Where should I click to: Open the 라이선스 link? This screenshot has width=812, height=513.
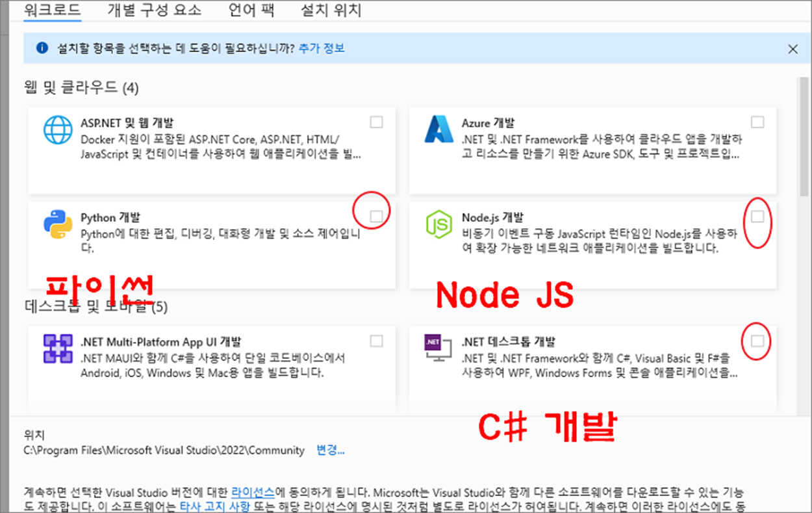[x=253, y=492]
